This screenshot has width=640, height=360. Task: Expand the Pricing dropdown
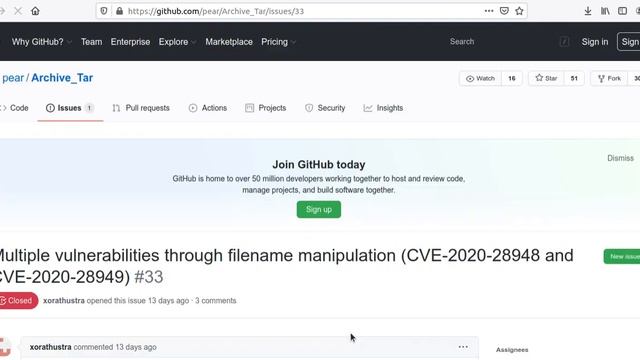tap(278, 42)
